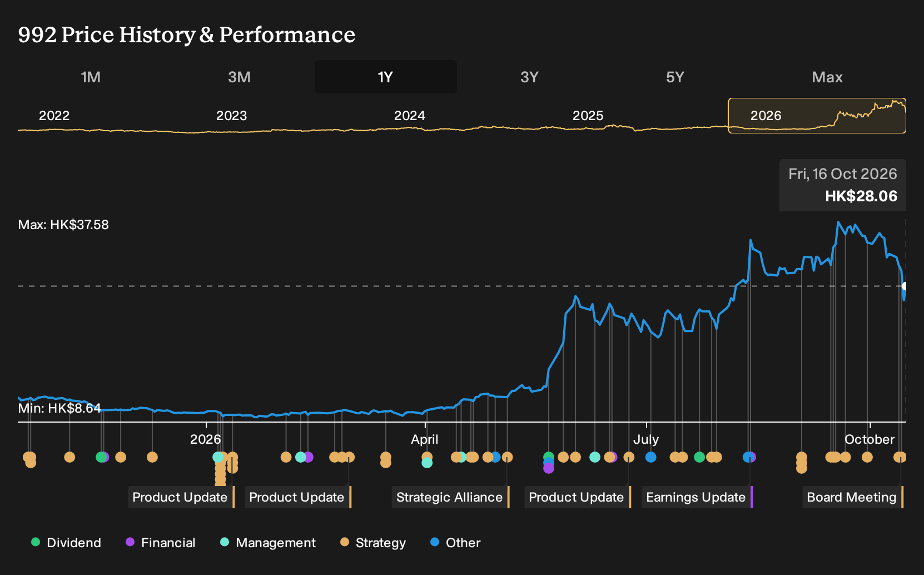The image size is (924, 575).
Task: Click the 992 Price History & Performance heading
Action: (x=187, y=34)
